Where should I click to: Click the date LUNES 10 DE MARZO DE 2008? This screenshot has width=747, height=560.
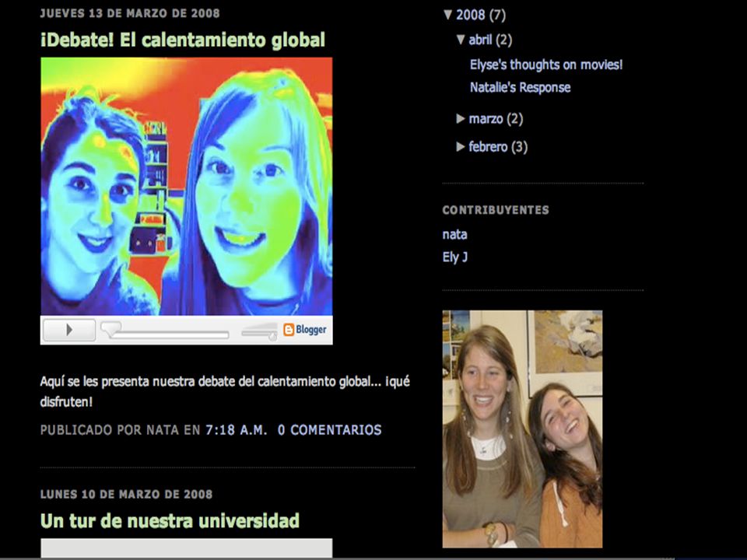tap(126, 495)
